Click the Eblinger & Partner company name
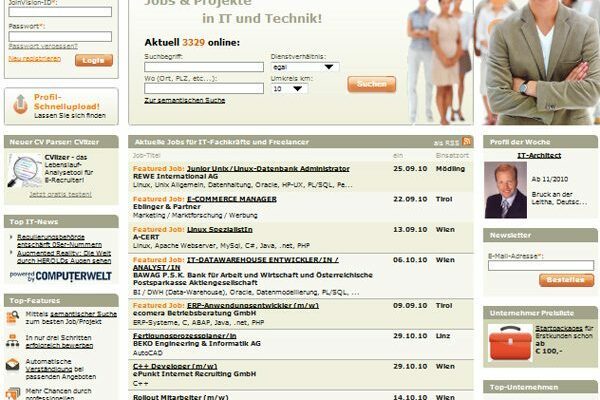Image resolution: width=600 pixels, height=400 pixels. click(166, 207)
